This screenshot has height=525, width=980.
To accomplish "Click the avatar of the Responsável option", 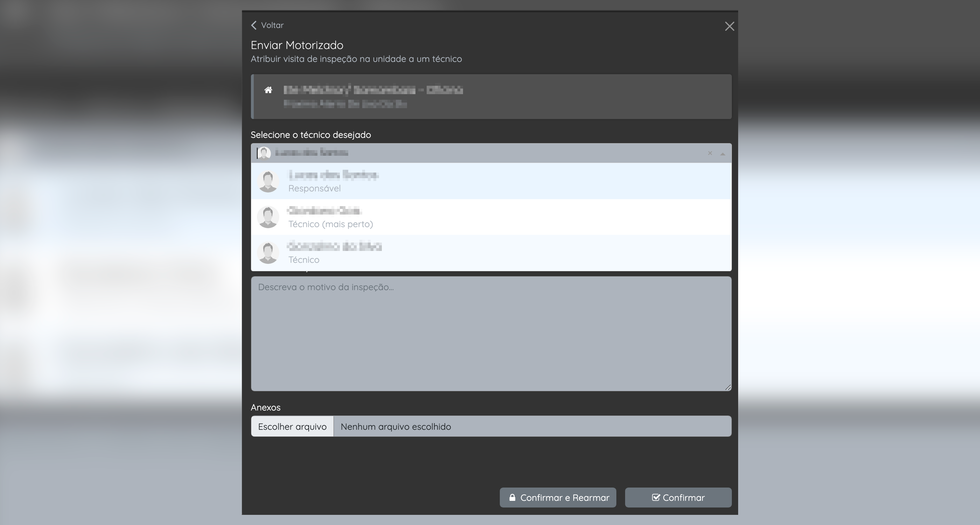I will point(268,181).
